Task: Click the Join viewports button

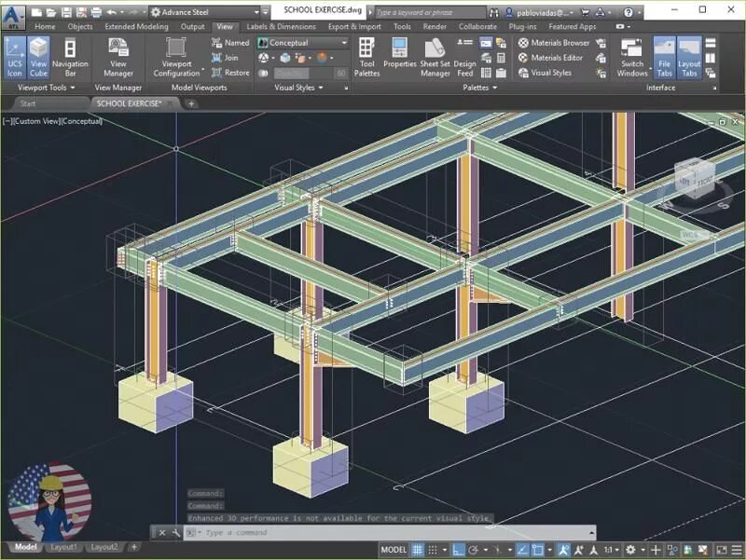Action: pyautogui.click(x=225, y=58)
